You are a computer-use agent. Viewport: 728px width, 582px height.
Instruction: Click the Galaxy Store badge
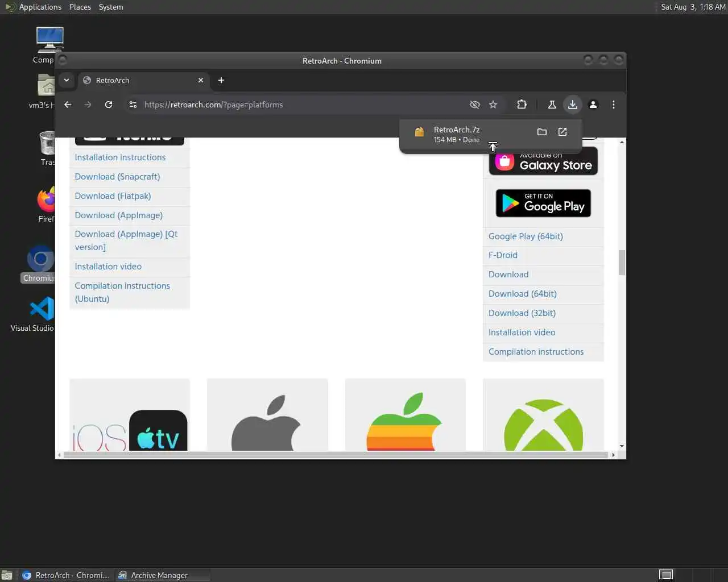tap(543, 161)
